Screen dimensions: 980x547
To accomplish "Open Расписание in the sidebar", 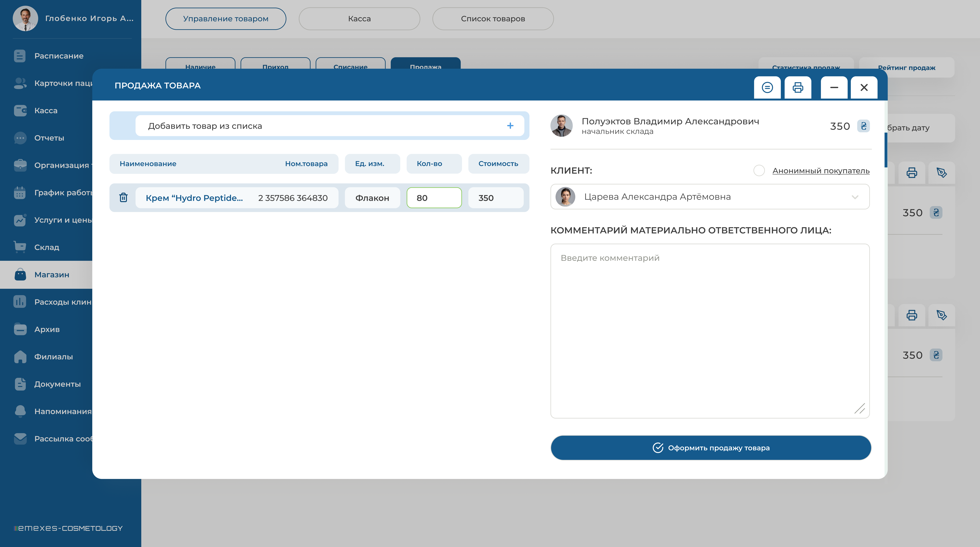I will 59,56.
